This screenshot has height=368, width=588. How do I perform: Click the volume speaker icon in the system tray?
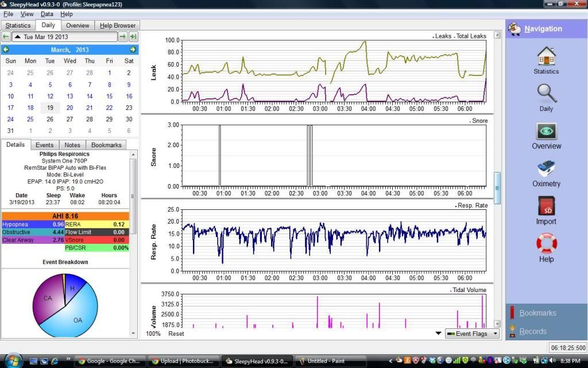(552, 361)
